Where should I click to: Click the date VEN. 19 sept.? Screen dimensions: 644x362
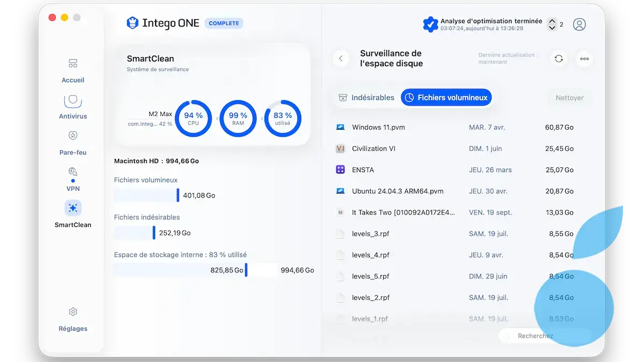[490, 212]
